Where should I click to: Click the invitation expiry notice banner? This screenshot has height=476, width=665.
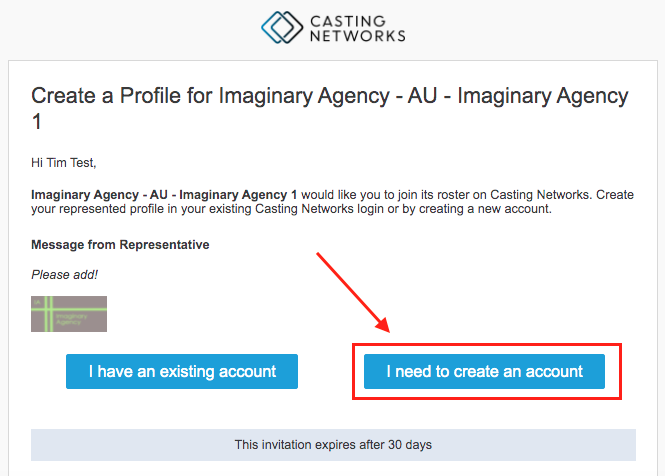click(x=333, y=444)
